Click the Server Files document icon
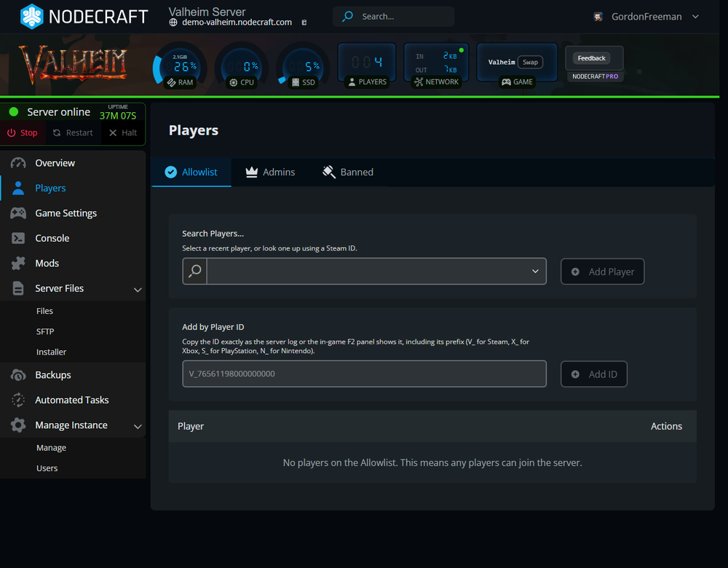Viewport: 728px width, 568px height. (x=18, y=288)
